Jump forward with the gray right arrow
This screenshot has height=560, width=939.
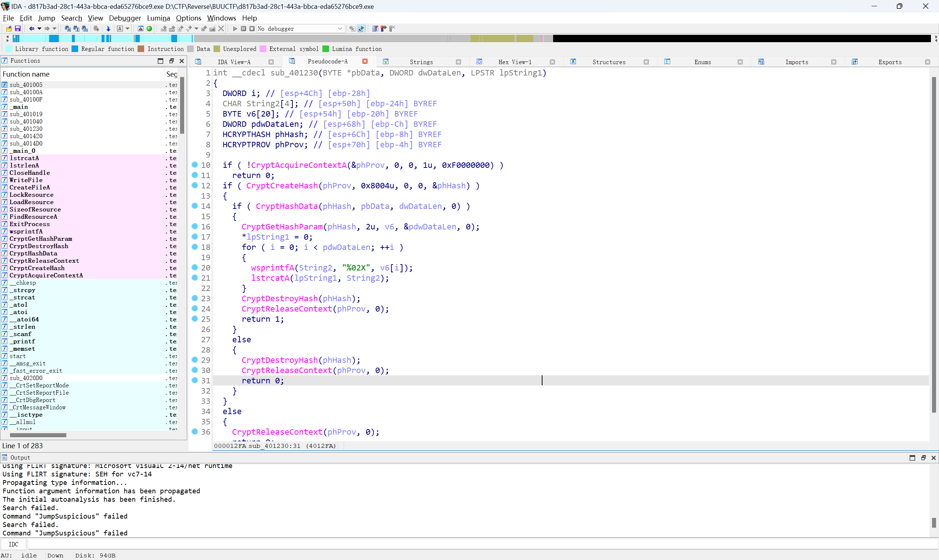pyautogui.click(x=47, y=29)
